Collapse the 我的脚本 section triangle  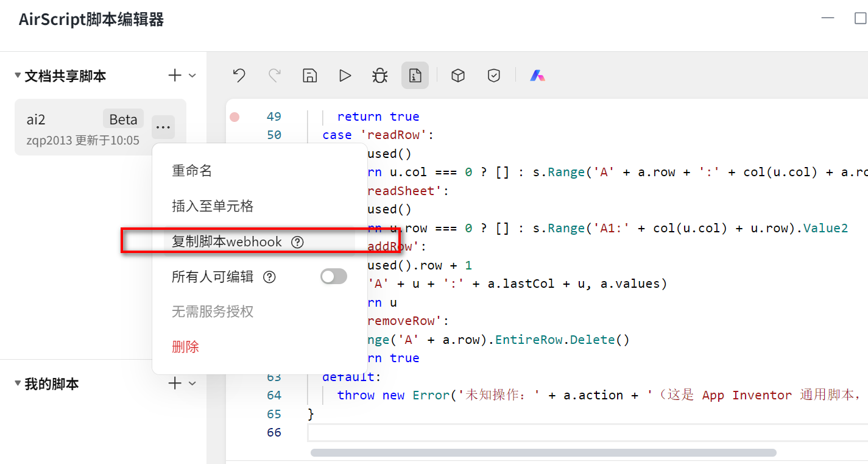point(18,384)
